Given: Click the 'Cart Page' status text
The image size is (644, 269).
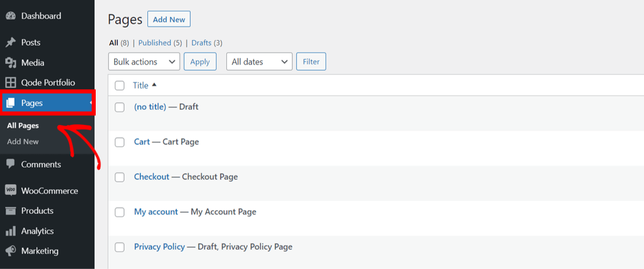Looking at the screenshot, I should (x=180, y=142).
